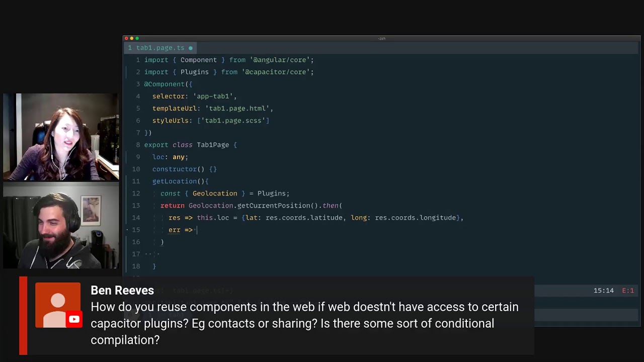Click the getLocation() method name
This screenshot has height=362, width=644.
(x=174, y=181)
